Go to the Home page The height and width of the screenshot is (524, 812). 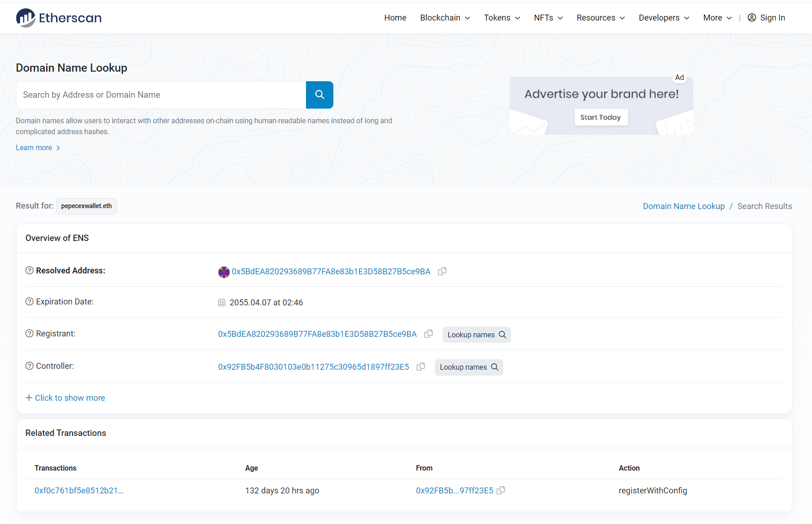tap(395, 18)
